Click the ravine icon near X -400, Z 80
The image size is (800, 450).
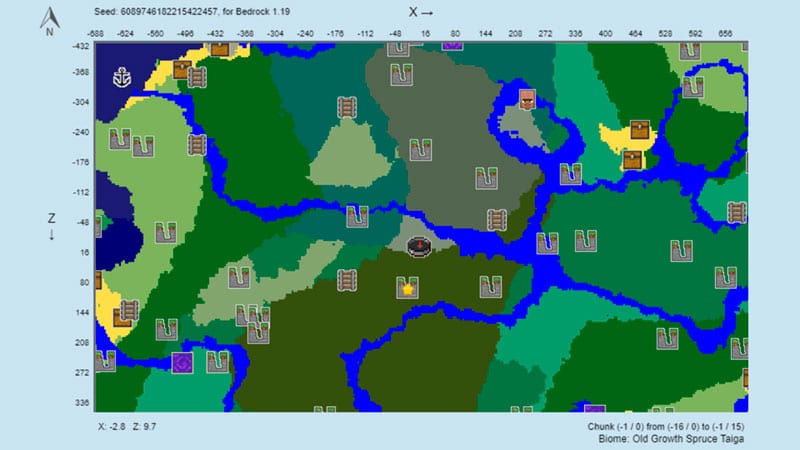(x=239, y=277)
